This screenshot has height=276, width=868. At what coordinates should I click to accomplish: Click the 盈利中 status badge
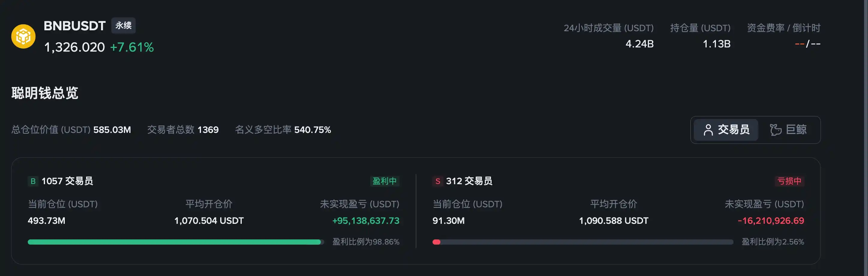pos(384,181)
